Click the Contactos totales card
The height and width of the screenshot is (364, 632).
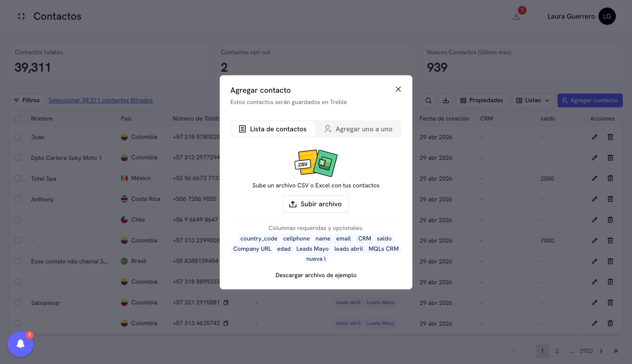tap(110, 62)
